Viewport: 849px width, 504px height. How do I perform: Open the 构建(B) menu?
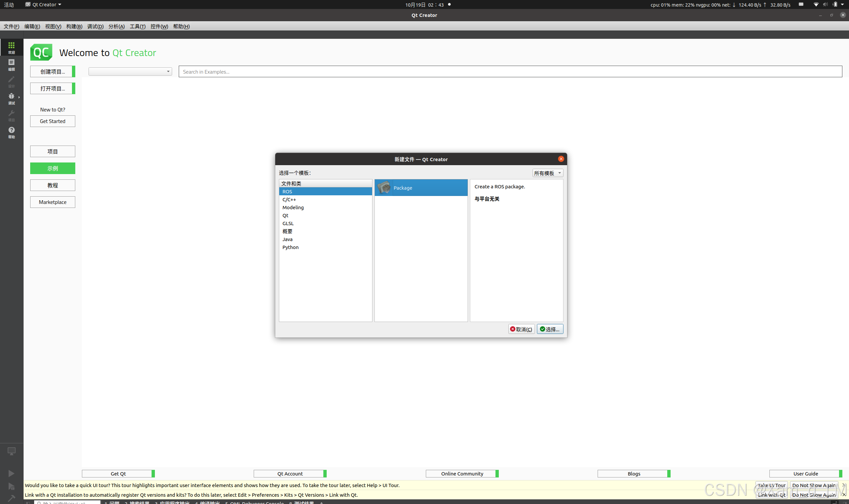[74, 27]
